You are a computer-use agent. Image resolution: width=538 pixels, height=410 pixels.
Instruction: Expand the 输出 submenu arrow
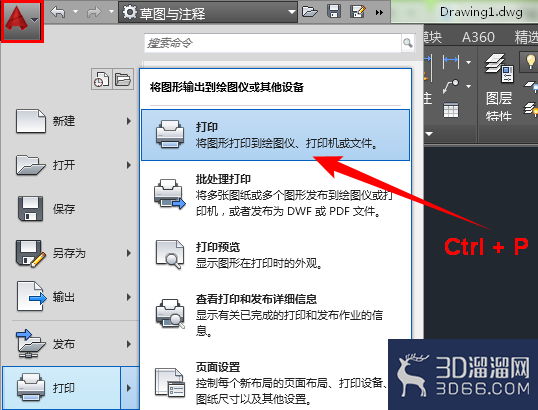(129, 297)
